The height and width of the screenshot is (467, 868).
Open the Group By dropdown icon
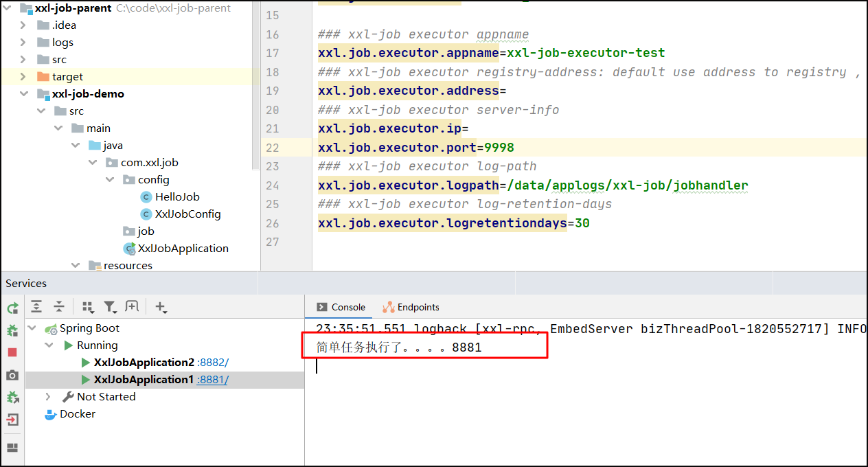click(88, 307)
